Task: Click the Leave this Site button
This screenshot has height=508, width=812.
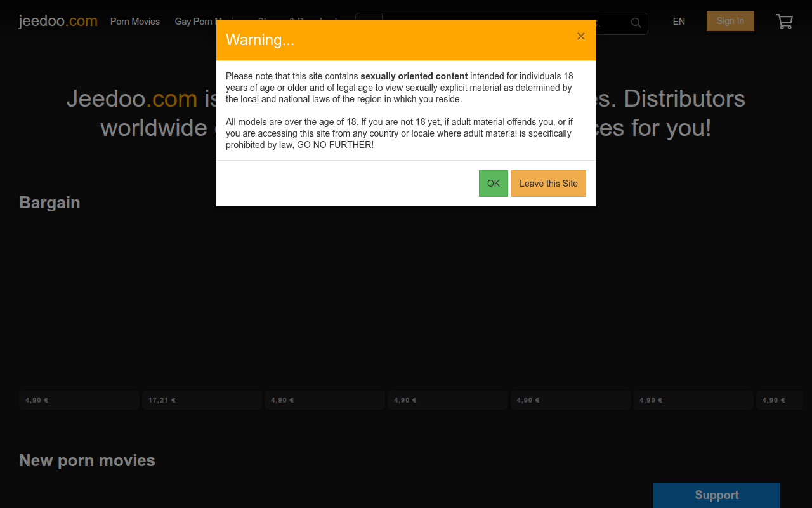Action: (x=549, y=184)
